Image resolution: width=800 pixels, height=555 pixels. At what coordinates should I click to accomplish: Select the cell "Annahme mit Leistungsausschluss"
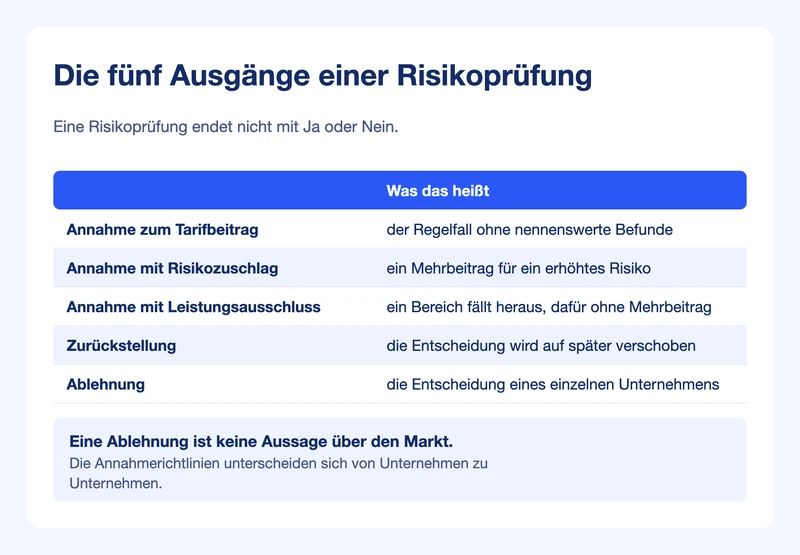coord(193,307)
